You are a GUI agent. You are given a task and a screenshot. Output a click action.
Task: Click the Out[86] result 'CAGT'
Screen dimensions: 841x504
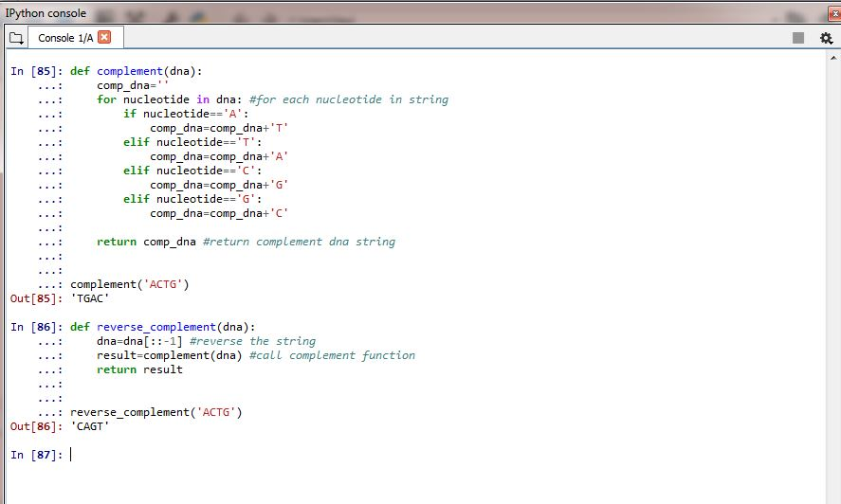tap(89, 427)
